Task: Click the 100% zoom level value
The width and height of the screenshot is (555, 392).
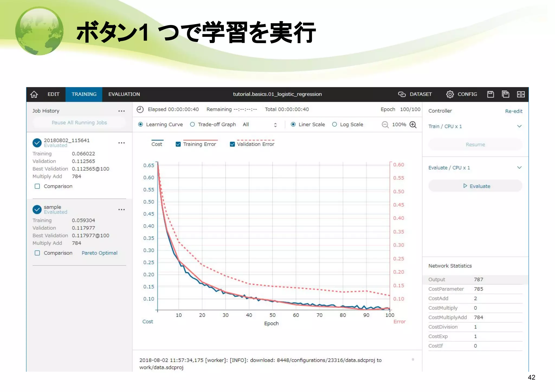Action: (x=399, y=125)
